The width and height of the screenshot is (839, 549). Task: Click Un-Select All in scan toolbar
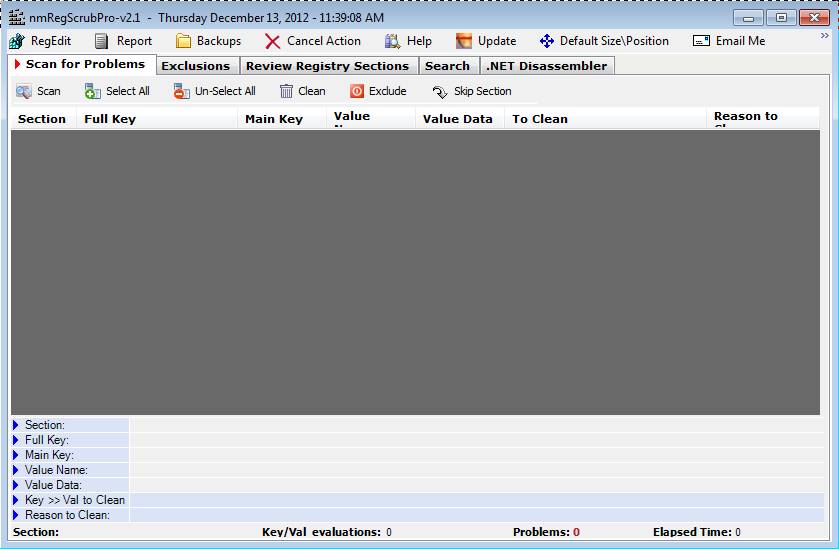(x=214, y=91)
